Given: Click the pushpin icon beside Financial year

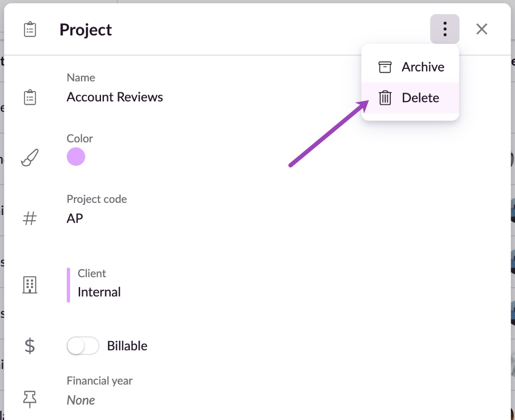Looking at the screenshot, I should (x=30, y=399).
